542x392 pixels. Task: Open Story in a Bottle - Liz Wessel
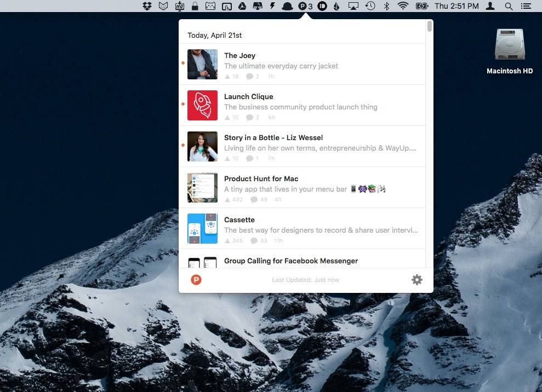(x=273, y=138)
